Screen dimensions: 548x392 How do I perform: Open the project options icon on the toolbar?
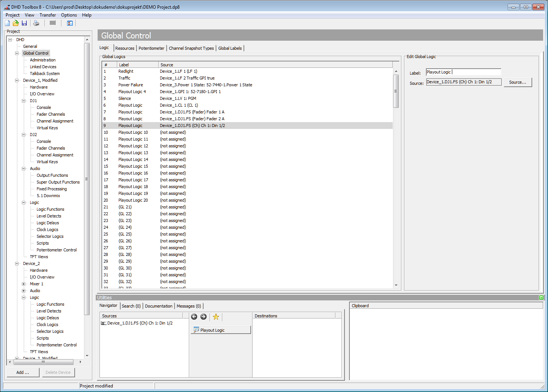coord(70,23)
